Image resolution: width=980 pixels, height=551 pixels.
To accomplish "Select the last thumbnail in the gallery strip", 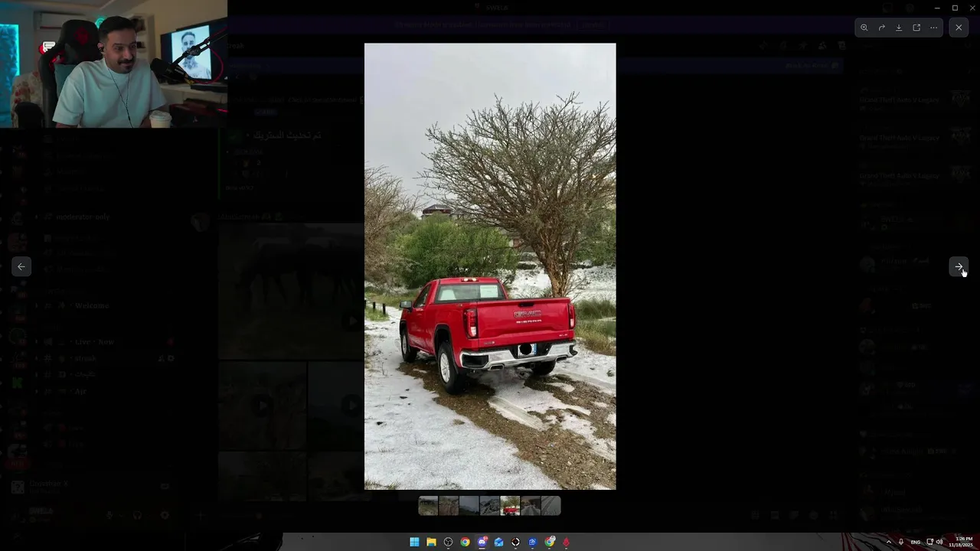I will pyautogui.click(x=550, y=506).
